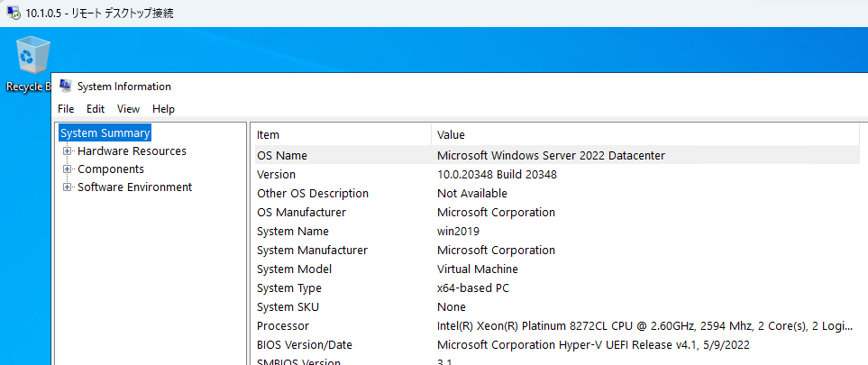Click the Remote Desktop connection title bar icon
The height and width of the screenshot is (365, 868).
(14, 13)
